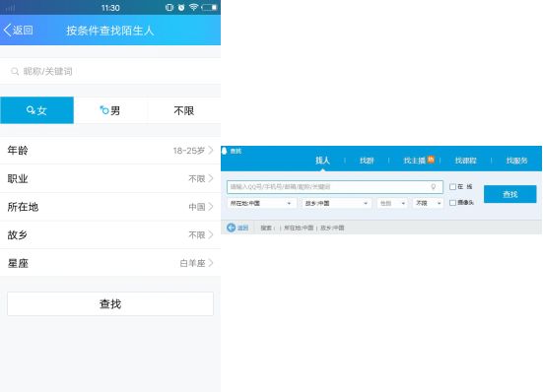The width and height of the screenshot is (543, 392).
Task: Switch to the 找群 tab
Action: click(367, 161)
